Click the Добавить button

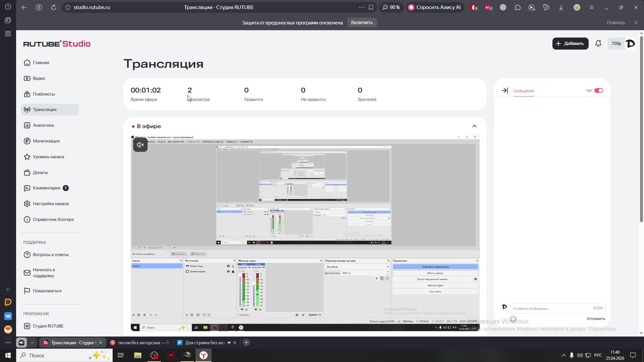point(570,44)
